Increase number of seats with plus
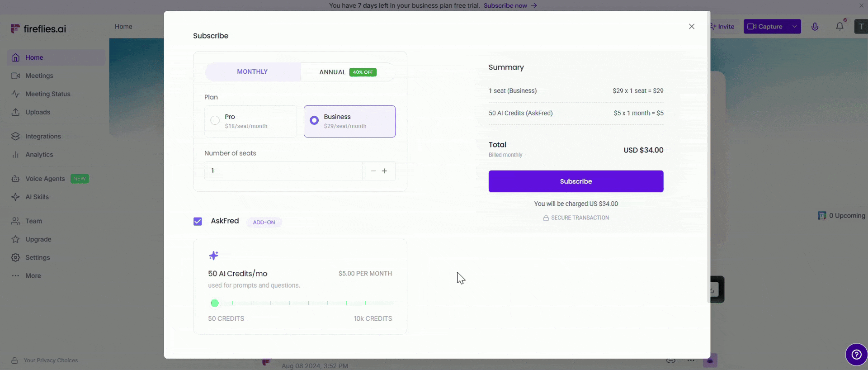This screenshot has height=370, width=868. click(384, 171)
